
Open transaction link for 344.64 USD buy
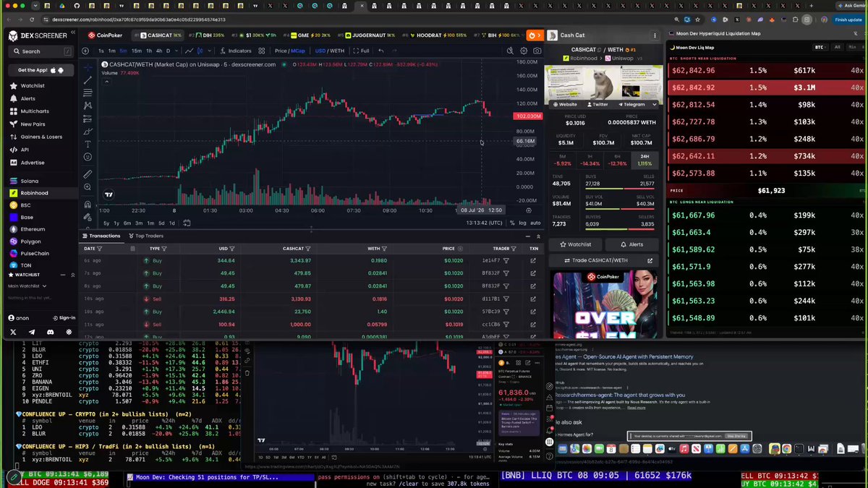click(533, 260)
